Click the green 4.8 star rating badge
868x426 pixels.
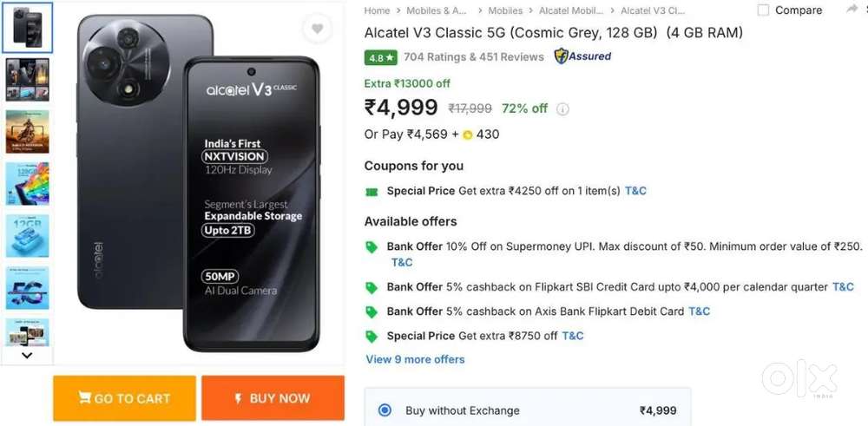pyautogui.click(x=381, y=57)
